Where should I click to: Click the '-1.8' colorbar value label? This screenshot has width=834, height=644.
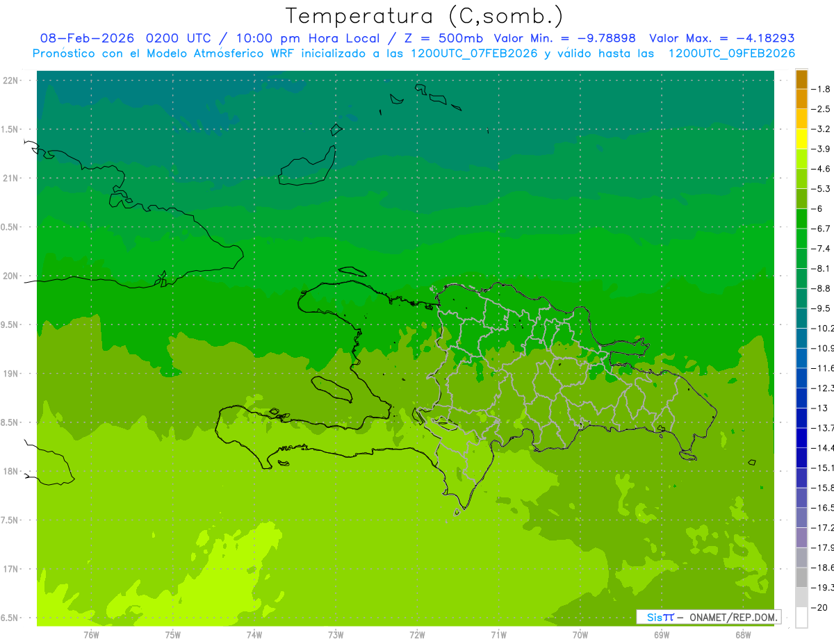822,89
